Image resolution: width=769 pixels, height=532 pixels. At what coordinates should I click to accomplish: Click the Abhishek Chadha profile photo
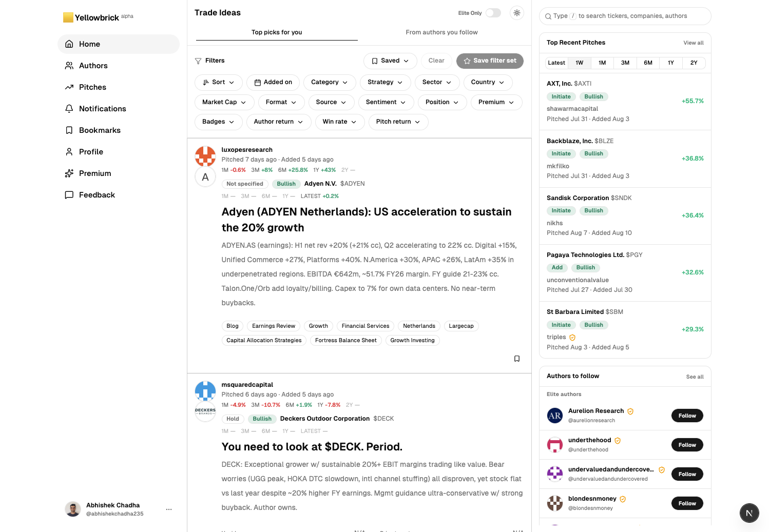pyautogui.click(x=73, y=509)
